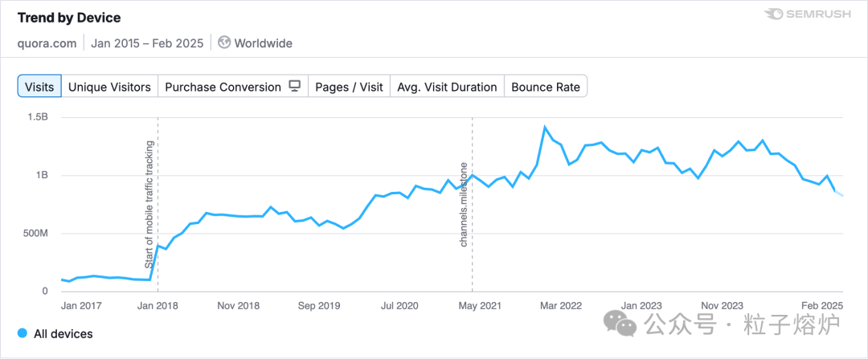The height and width of the screenshot is (359, 868).
Task: Open the Bounce Rate tab
Action: [546, 87]
